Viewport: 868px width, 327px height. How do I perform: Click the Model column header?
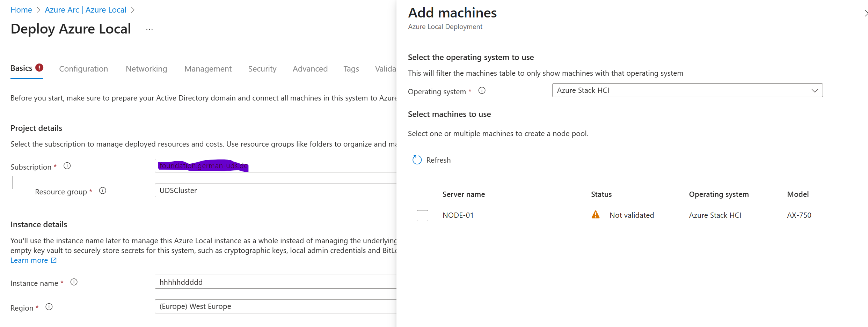[x=798, y=194]
